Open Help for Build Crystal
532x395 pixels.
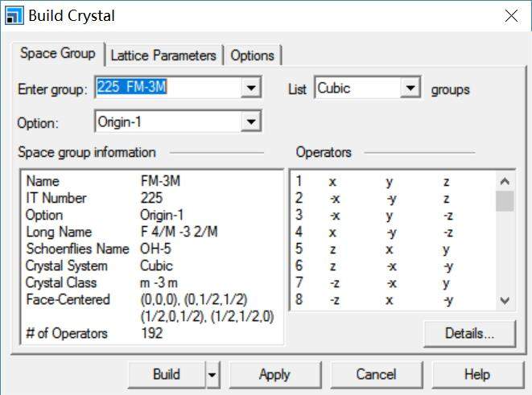476,374
